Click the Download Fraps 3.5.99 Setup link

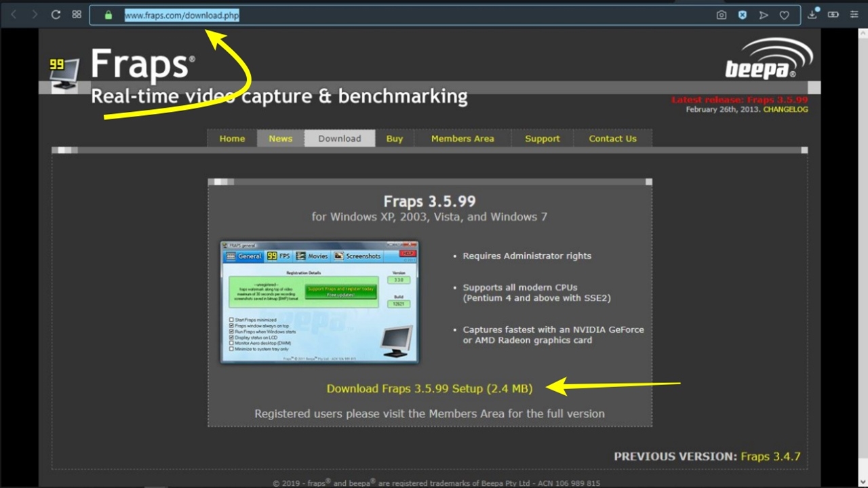429,388
